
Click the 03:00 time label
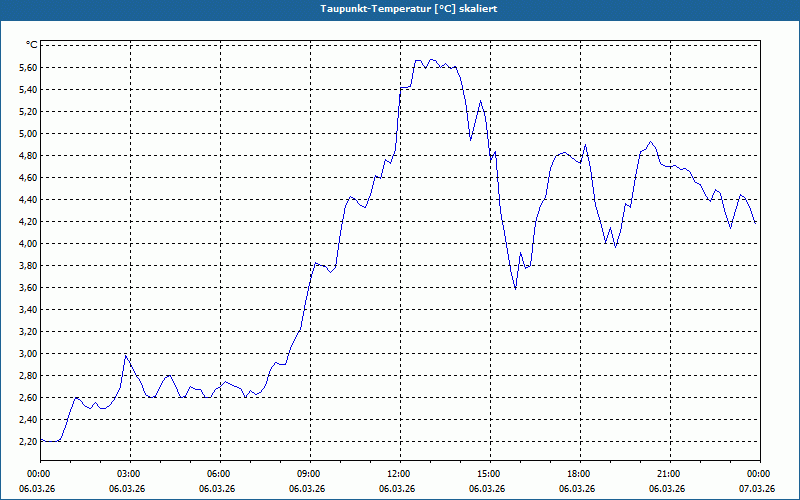tap(130, 474)
